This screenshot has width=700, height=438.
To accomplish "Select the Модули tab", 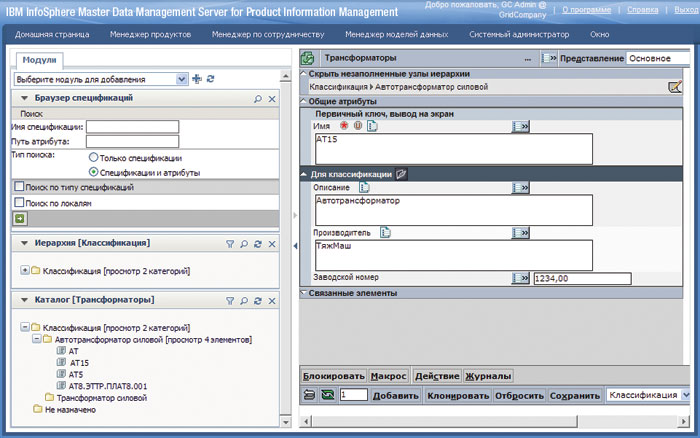I will coord(39,60).
